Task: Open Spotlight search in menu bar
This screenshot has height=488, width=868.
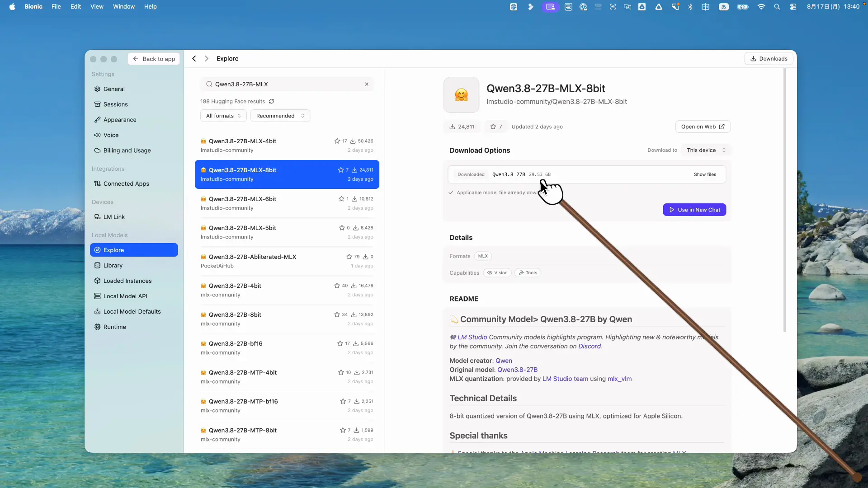Action: [x=777, y=7]
